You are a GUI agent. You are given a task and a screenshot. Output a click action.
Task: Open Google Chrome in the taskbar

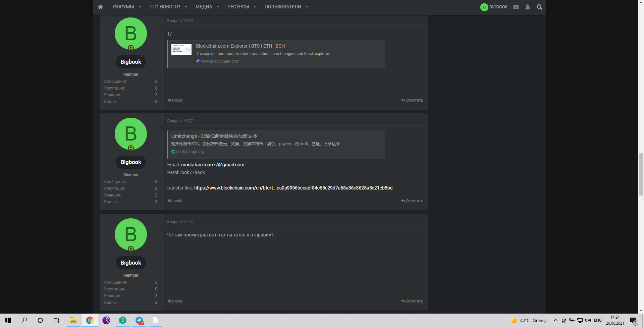click(x=90, y=320)
